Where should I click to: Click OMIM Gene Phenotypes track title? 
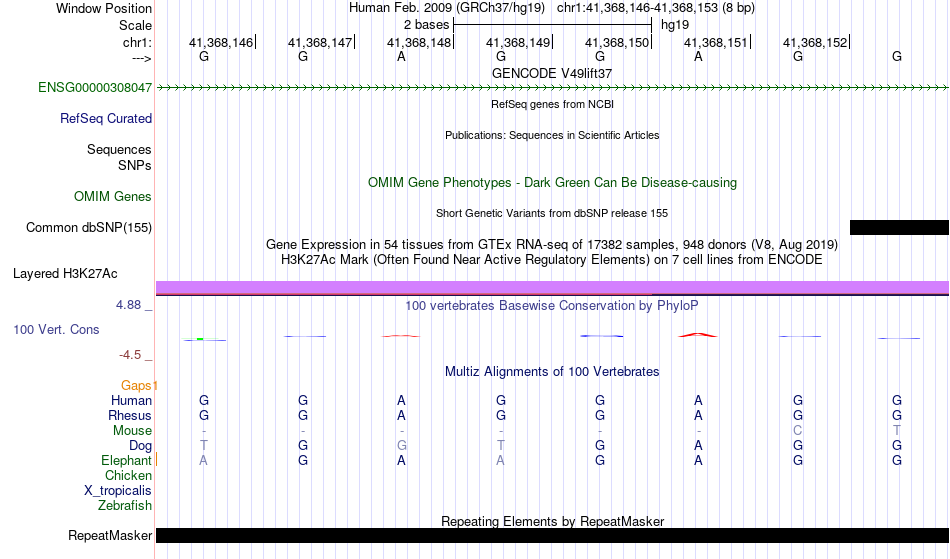coord(552,182)
